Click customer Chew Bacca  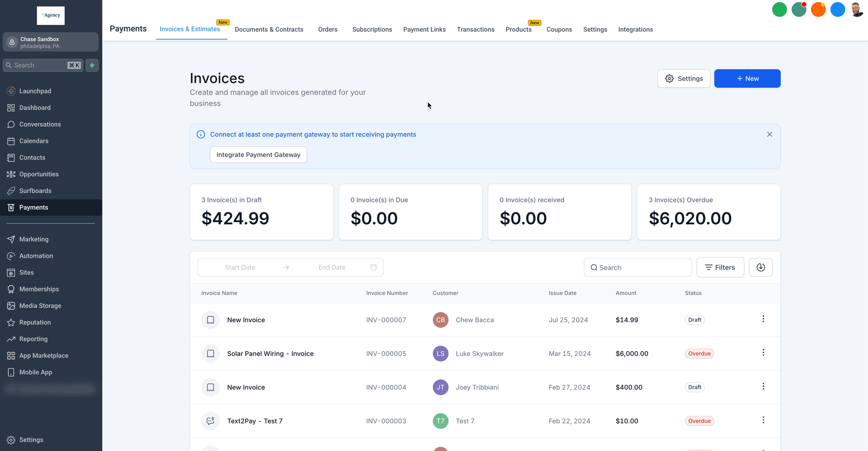coord(475,320)
